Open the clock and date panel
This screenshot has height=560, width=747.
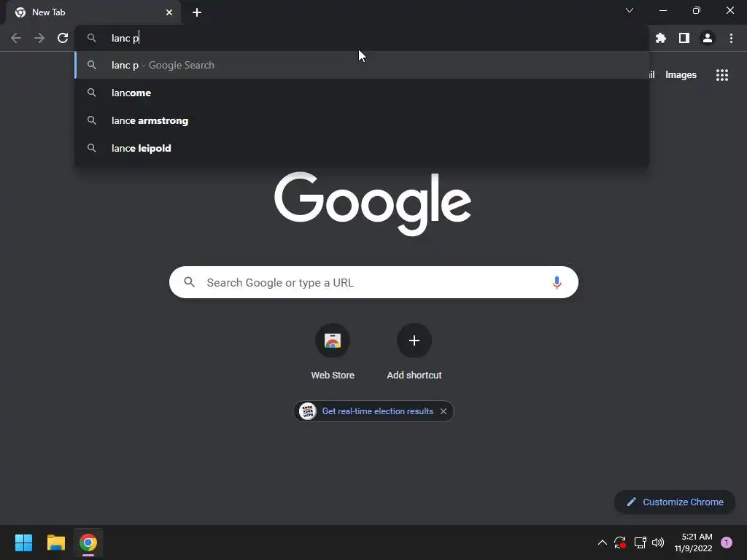[693, 542]
